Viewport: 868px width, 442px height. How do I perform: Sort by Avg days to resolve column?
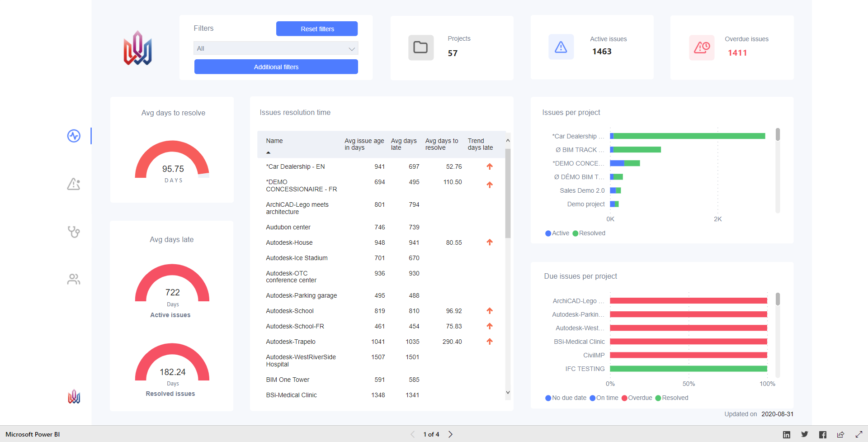(442, 144)
